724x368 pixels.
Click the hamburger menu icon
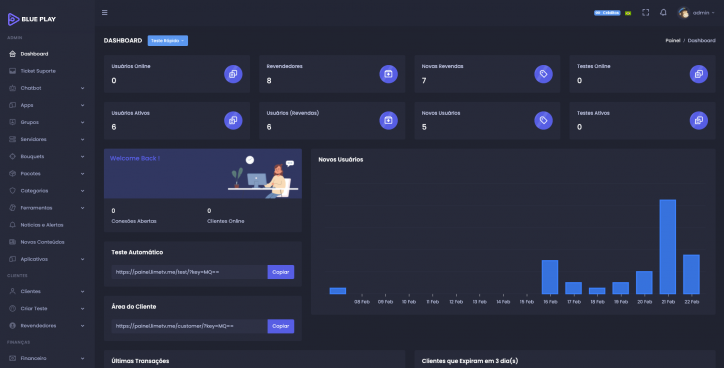click(105, 12)
